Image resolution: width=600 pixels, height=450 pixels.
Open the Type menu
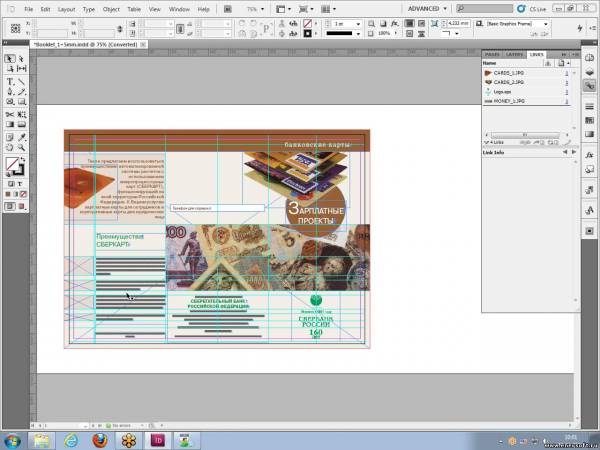[89, 9]
